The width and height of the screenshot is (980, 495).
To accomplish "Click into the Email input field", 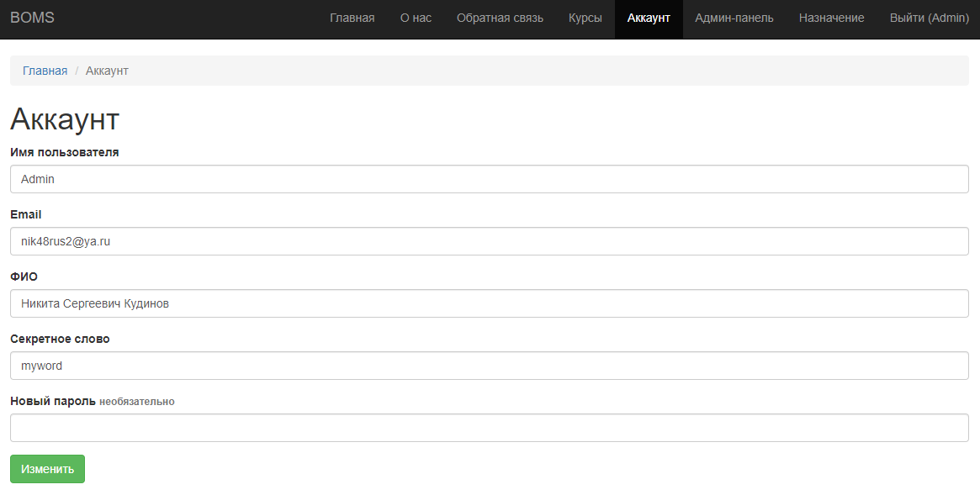I will (489, 241).
